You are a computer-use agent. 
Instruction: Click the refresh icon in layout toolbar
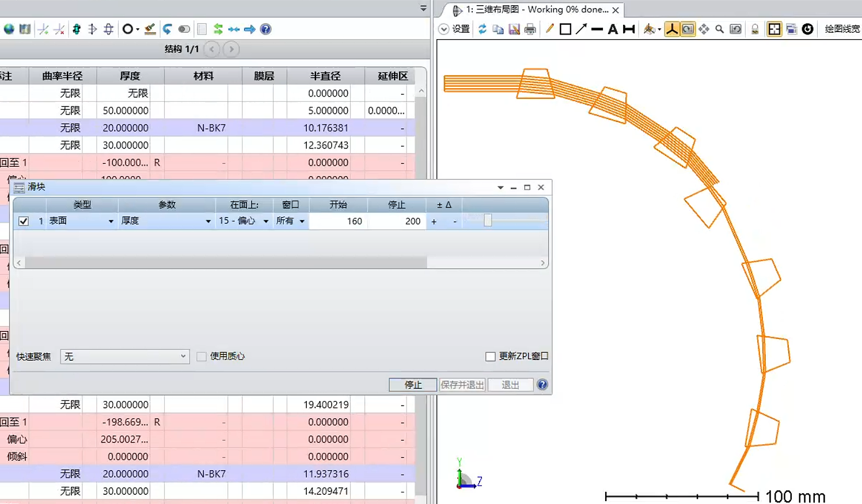pyautogui.click(x=483, y=29)
